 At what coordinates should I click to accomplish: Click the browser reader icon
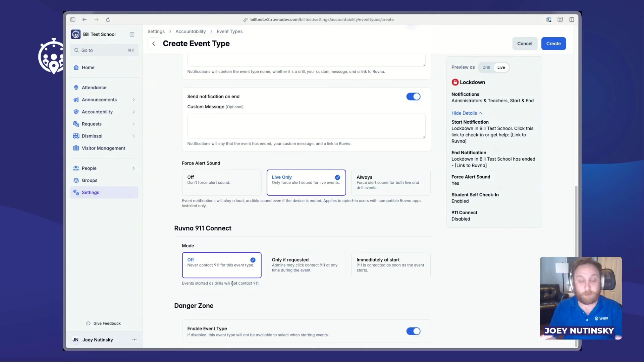point(560,19)
